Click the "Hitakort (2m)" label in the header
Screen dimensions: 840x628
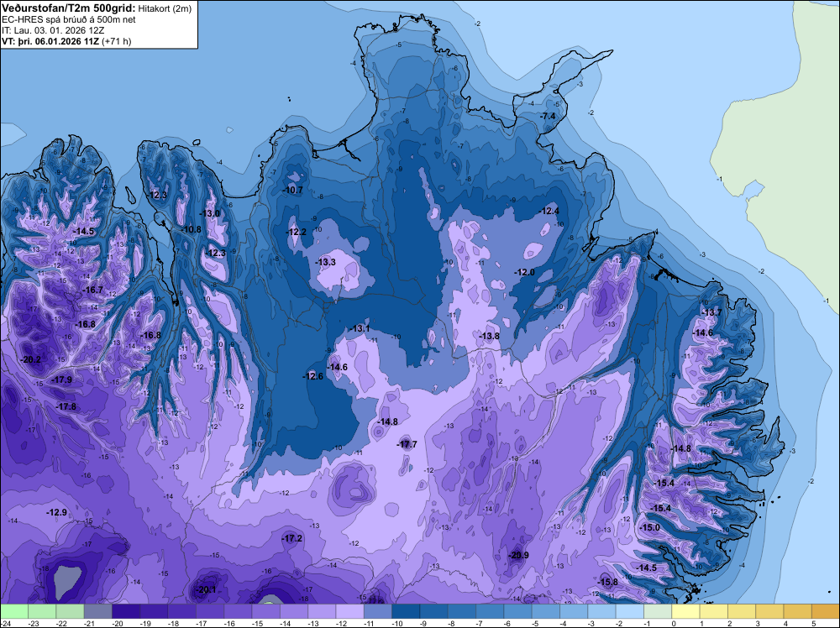coord(165,8)
